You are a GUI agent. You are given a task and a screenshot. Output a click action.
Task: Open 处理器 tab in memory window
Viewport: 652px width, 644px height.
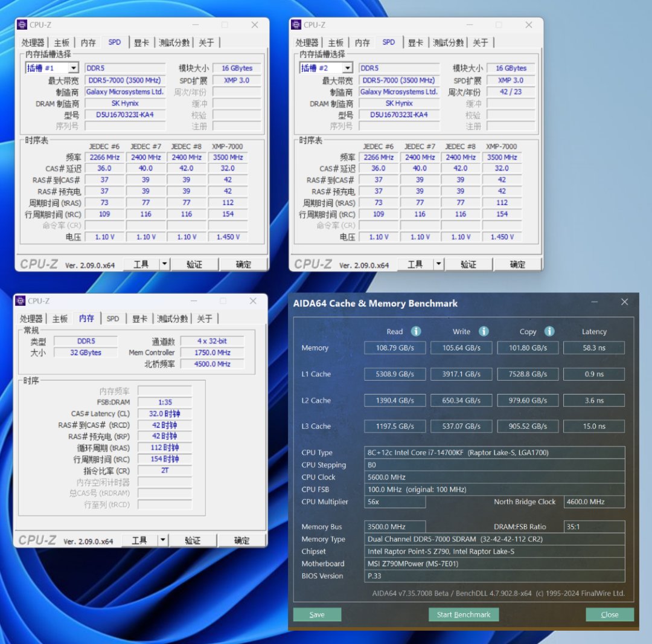(31, 318)
